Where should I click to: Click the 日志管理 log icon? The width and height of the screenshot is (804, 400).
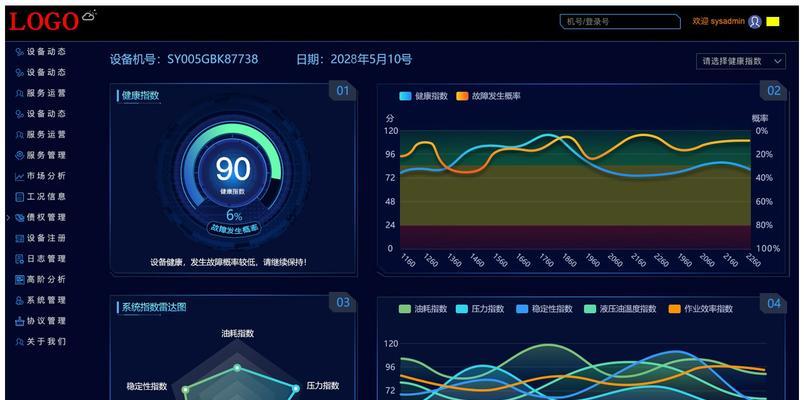20,259
